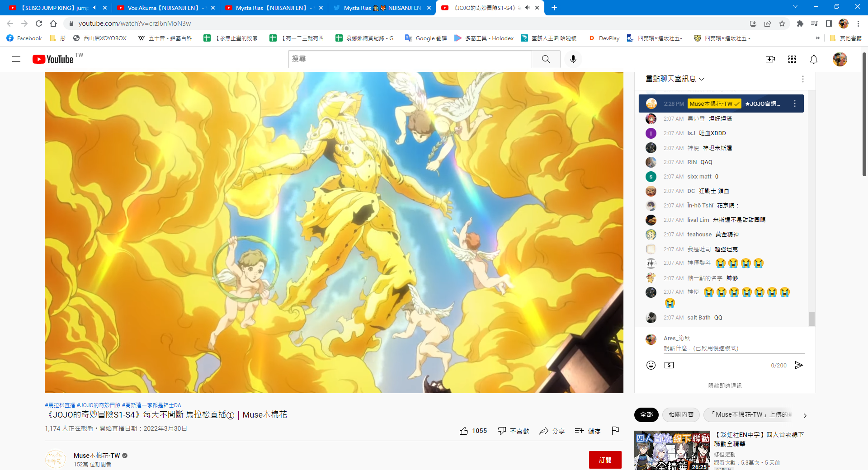Open Facebook bookmark
Screen dimensions: 868x470
pos(24,38)
